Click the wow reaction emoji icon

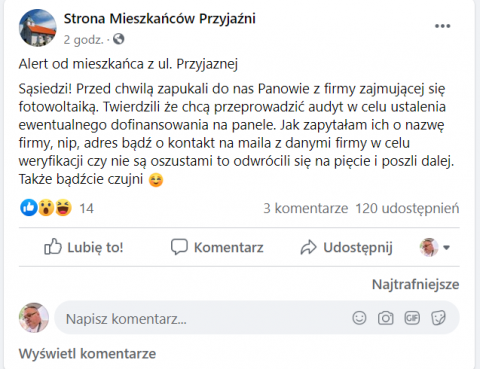click(46, 208)
